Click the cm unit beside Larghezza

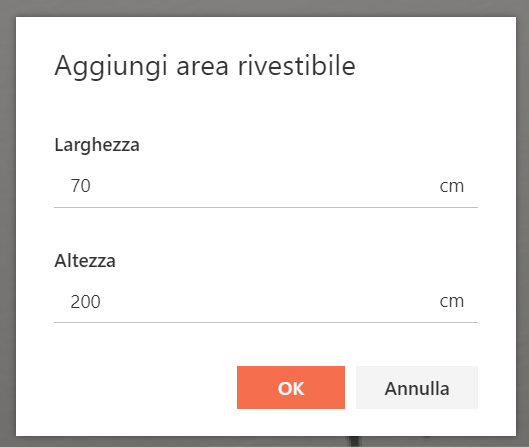coord(452,187)
